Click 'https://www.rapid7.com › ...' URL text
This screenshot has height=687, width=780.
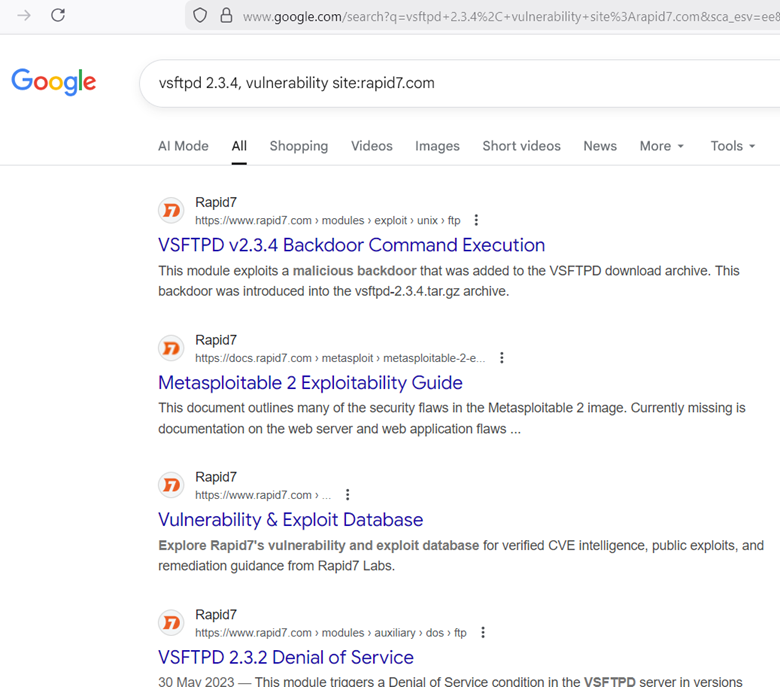pyautogui.click(x=263, y=495)
